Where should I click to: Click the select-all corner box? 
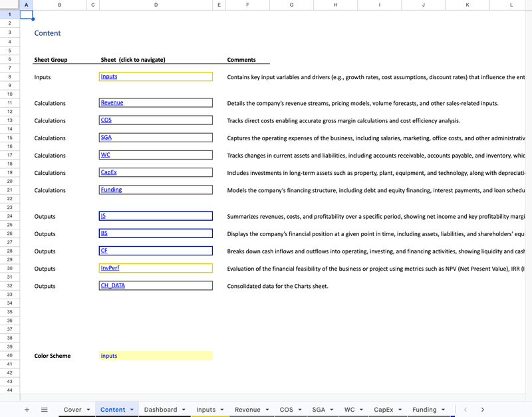pyautogui.click(x=10, y=5)
